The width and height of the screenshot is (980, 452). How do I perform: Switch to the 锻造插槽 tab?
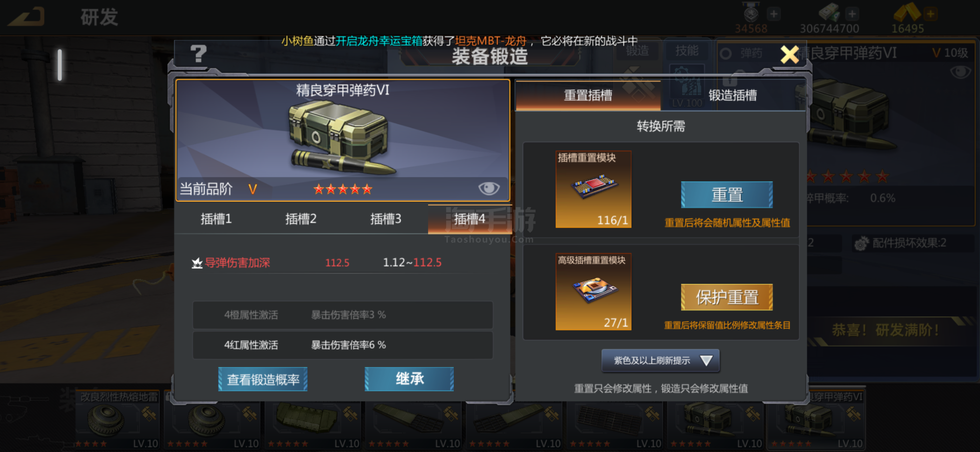click(732, 95)
